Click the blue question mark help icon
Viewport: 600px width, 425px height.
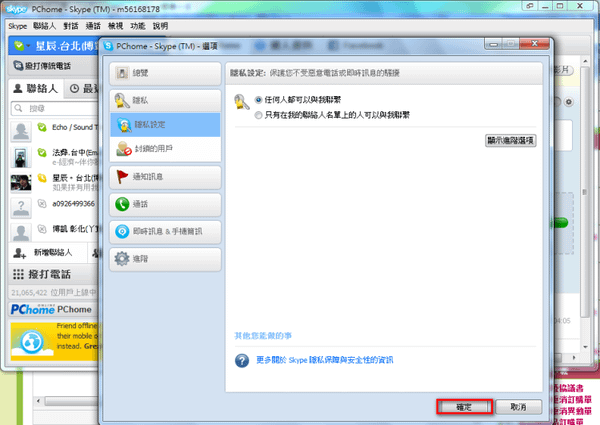[242, 360]
